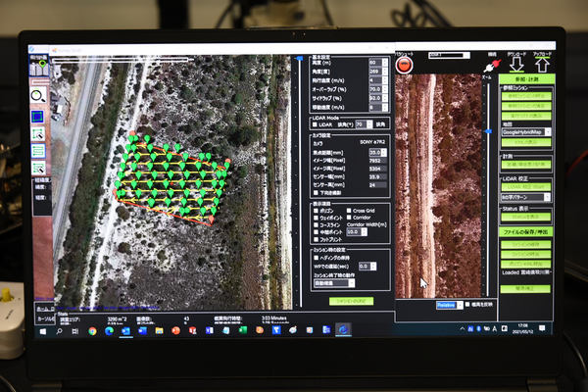Image resolution: width=588 pixels, height=392 pixels.
Task: Open Word from the taskbar
Action: coord(142,331)
